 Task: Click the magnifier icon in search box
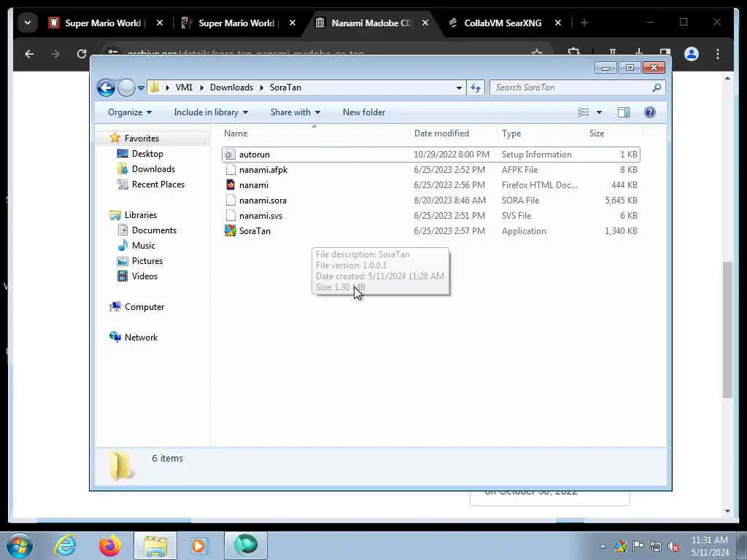(657, 87)
